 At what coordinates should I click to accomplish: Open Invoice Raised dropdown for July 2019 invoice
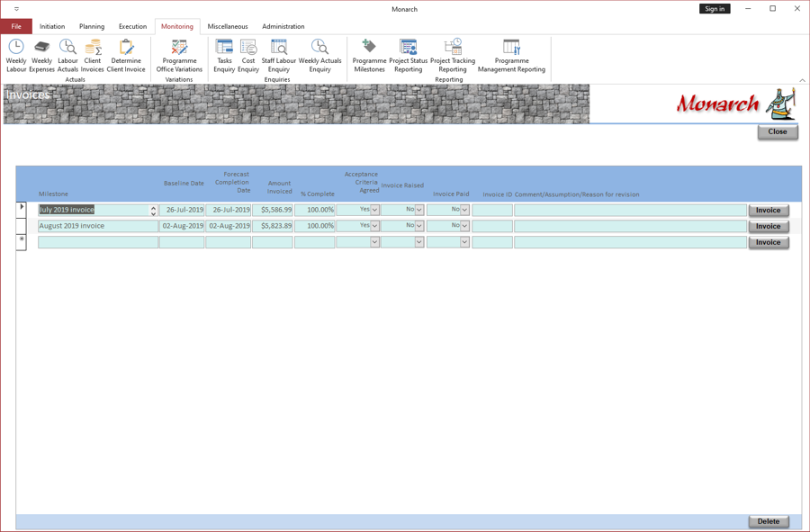coord(419,210)
